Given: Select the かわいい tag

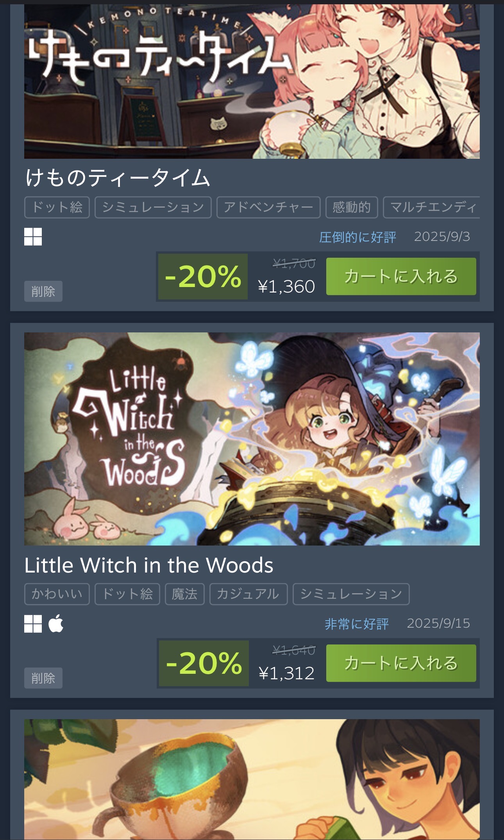Looking at the screenshot, I should click(57, 594).
